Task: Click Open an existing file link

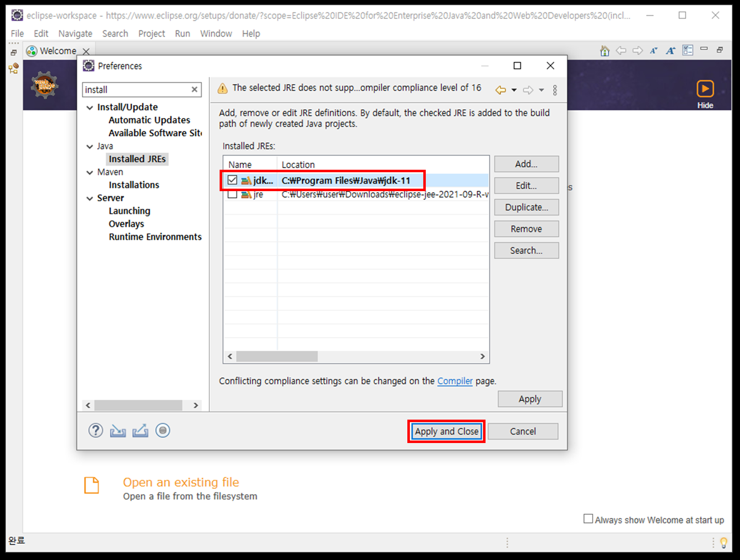Action: click(x=181, y=482)
